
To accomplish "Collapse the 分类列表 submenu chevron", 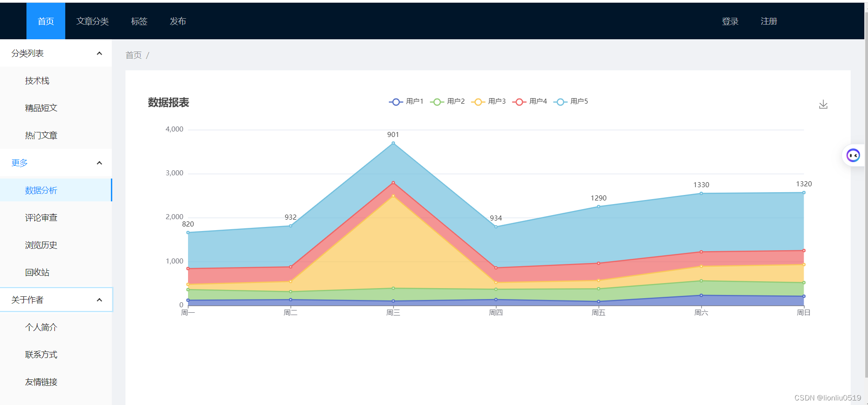I will click(x=99, y=53).
